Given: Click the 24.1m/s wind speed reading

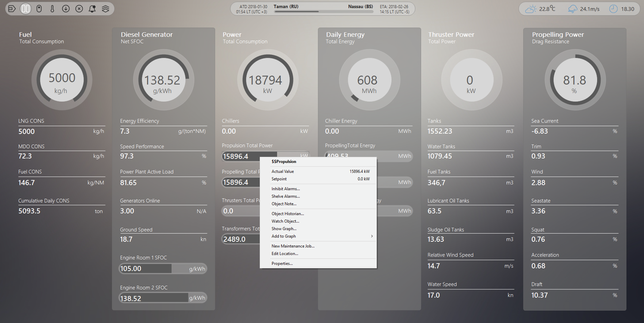Looking at the screenshot, I should [589, 9].
